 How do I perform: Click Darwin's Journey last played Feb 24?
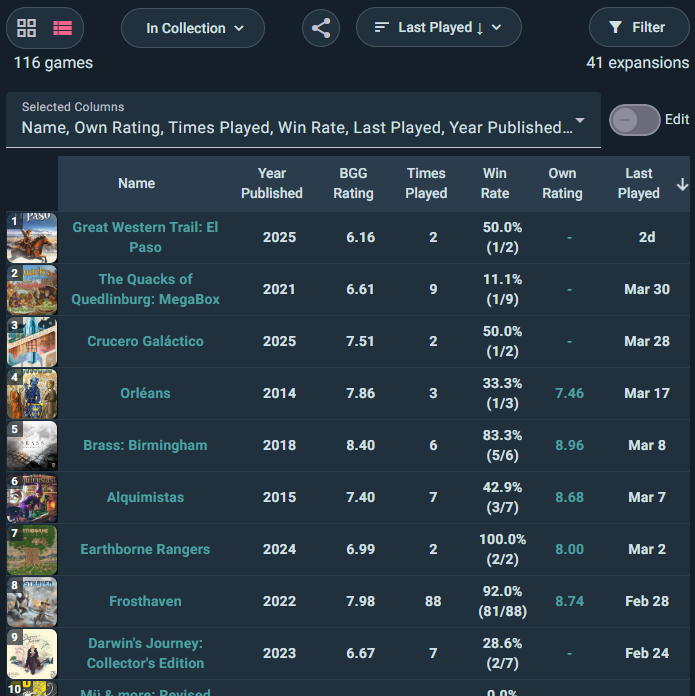point(647,652)
